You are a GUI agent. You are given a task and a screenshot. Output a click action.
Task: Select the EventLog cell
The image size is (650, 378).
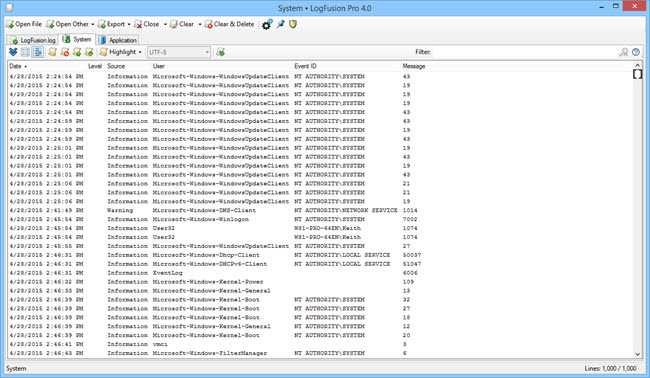click(x=167, y=273)
